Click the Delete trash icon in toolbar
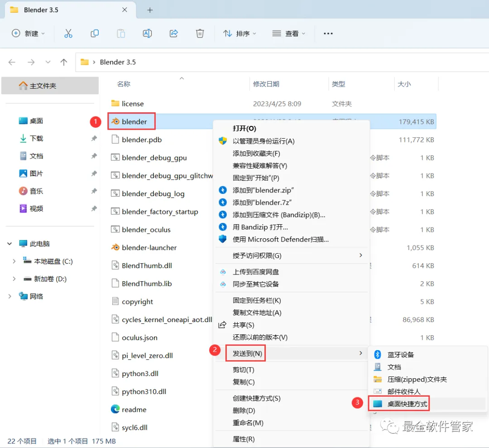489x448 pixels. pos(200,34)
